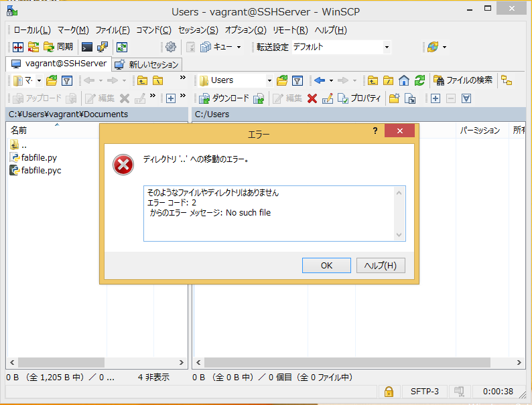Click remote panel filter icon

pos(297,80)
